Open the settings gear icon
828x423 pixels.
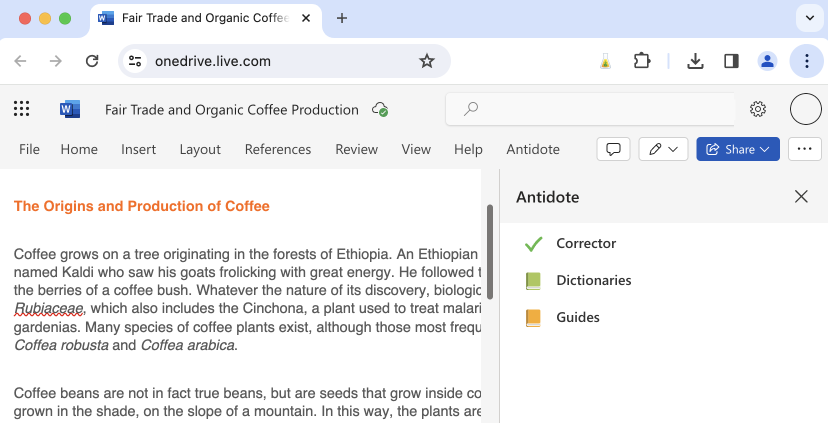coord(758,109)
